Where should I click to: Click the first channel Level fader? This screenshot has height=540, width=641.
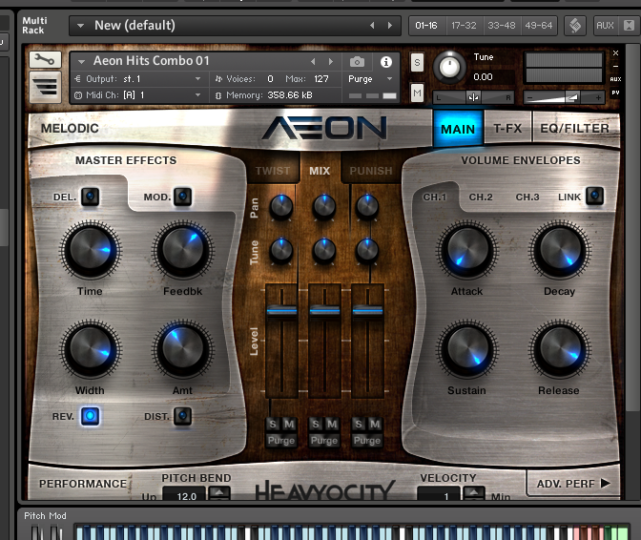click(x=281, y=311)
